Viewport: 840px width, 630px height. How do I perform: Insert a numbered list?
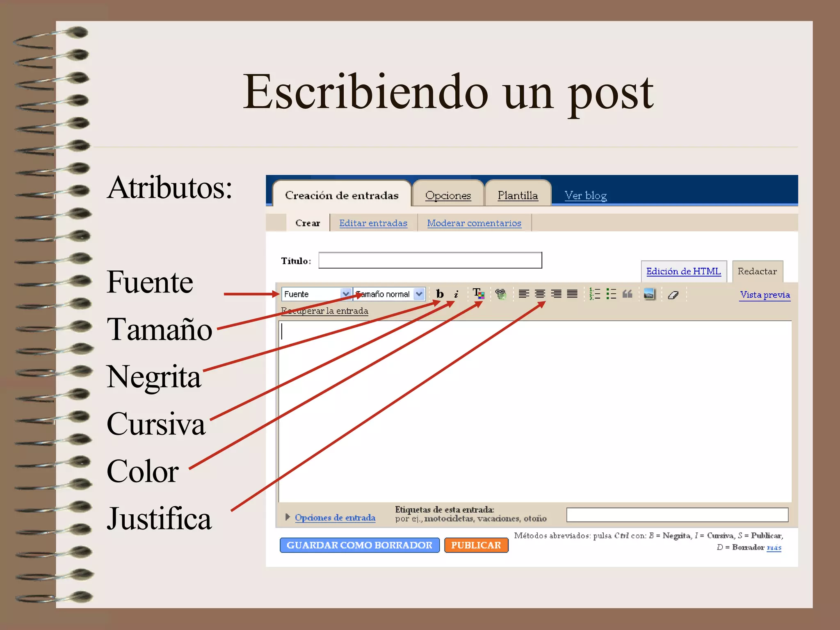point(595,294)
